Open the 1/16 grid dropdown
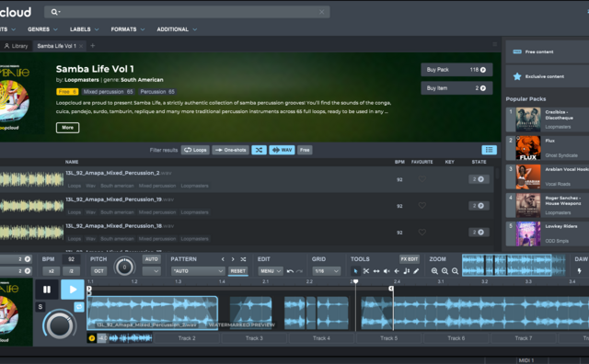The image size is (589, 364). point(326,271)
